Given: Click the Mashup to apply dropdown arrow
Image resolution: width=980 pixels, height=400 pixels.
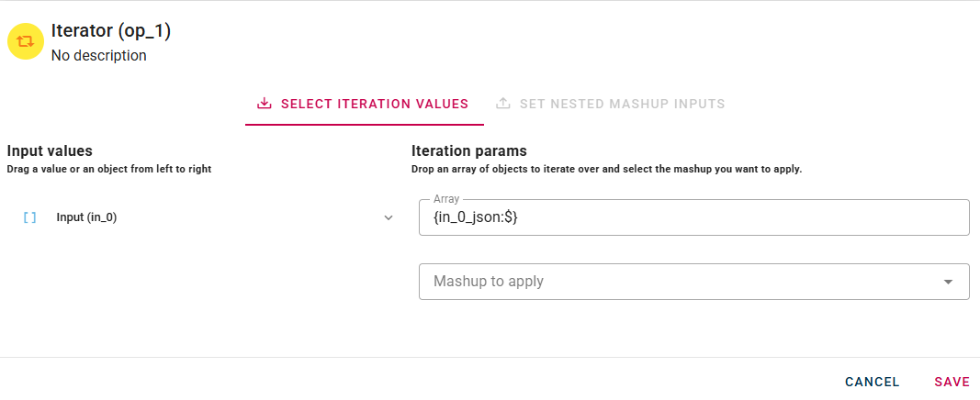Looking at the screenshot, I should click(948, 282).
